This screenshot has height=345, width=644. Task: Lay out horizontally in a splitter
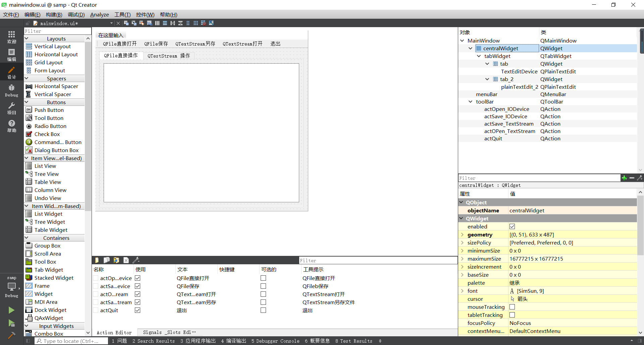[172, 23]
